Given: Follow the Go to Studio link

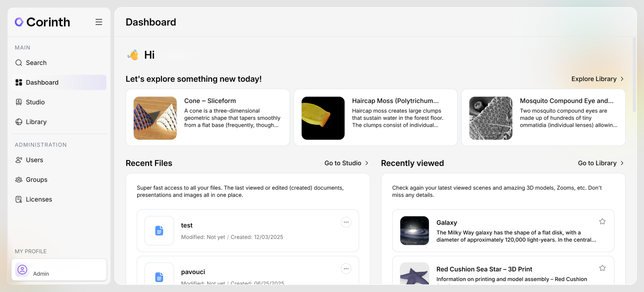Looking at the screenshot, I should 346,163.
